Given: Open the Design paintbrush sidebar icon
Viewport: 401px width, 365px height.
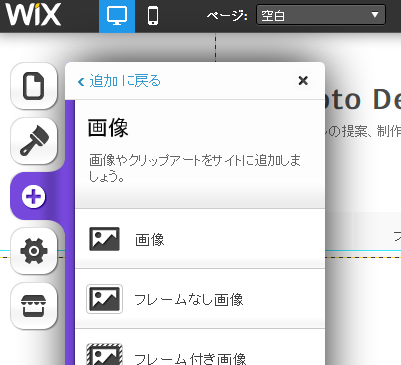Looking at the screenshot, I should (34, 141).
